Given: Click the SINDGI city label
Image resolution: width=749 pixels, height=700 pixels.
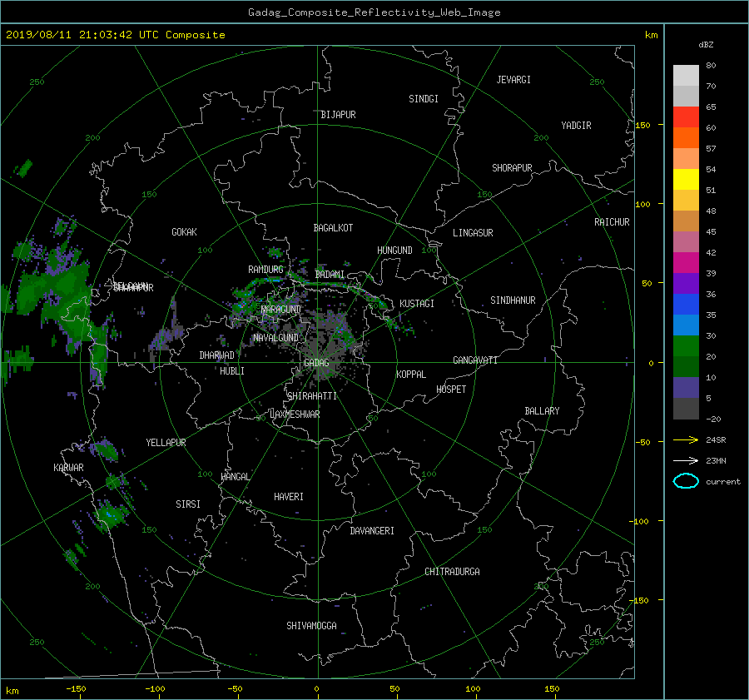Looking at the screenshot, I should pos(424,99).
